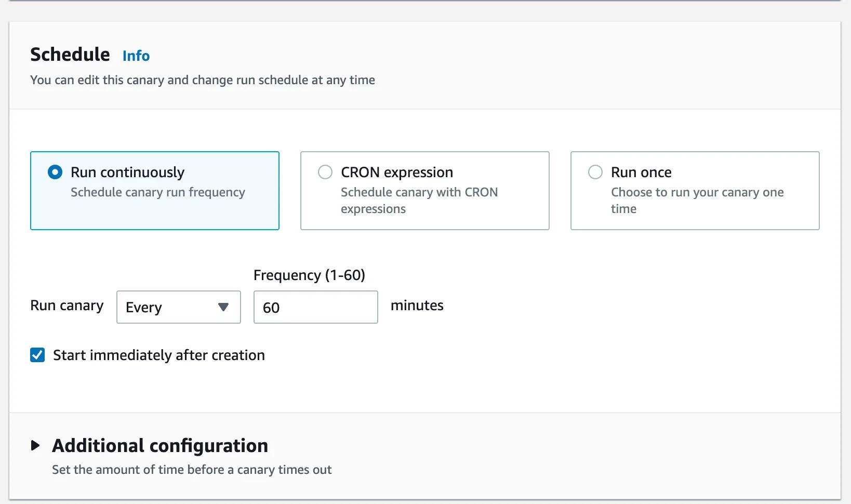
Task: Open the Info link next to Schedule
Action: 136,56
